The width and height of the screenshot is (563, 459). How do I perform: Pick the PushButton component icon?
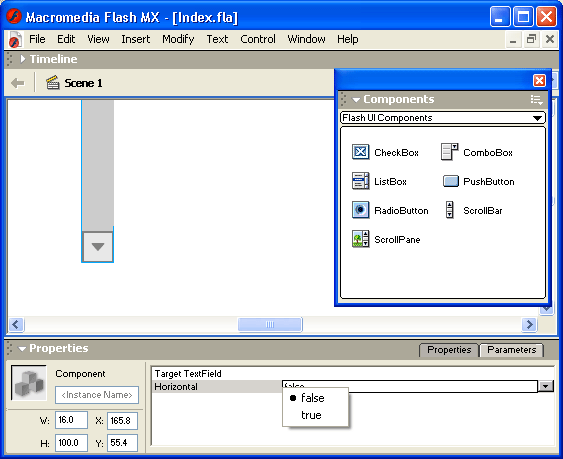451,181
